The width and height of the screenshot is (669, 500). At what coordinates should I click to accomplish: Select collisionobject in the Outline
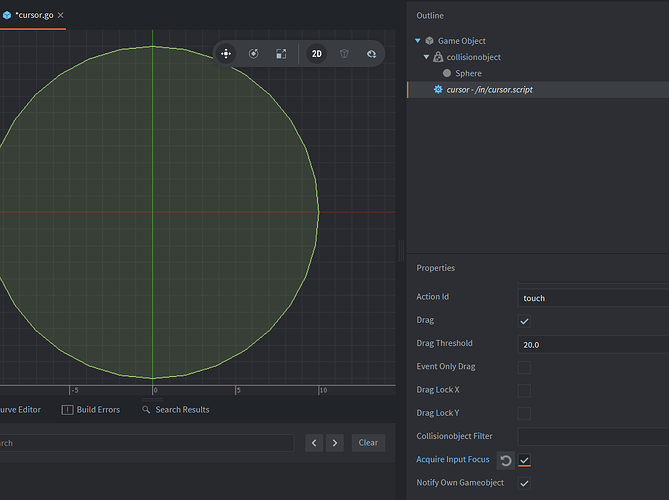(474, 57)
